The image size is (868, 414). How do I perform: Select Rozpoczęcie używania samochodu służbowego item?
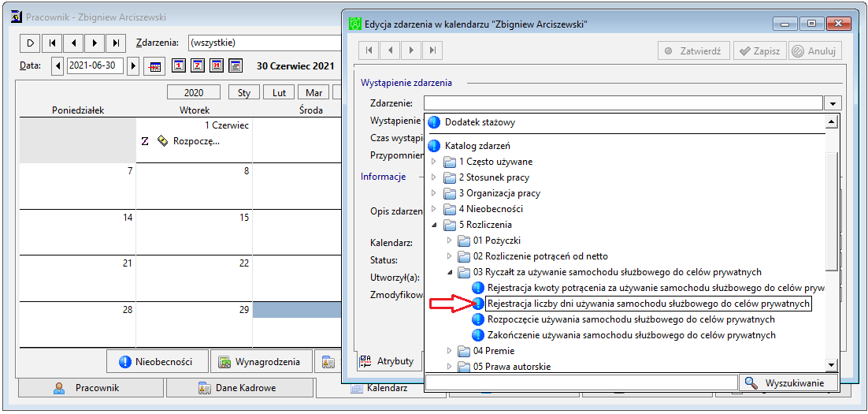pos(630,319)
